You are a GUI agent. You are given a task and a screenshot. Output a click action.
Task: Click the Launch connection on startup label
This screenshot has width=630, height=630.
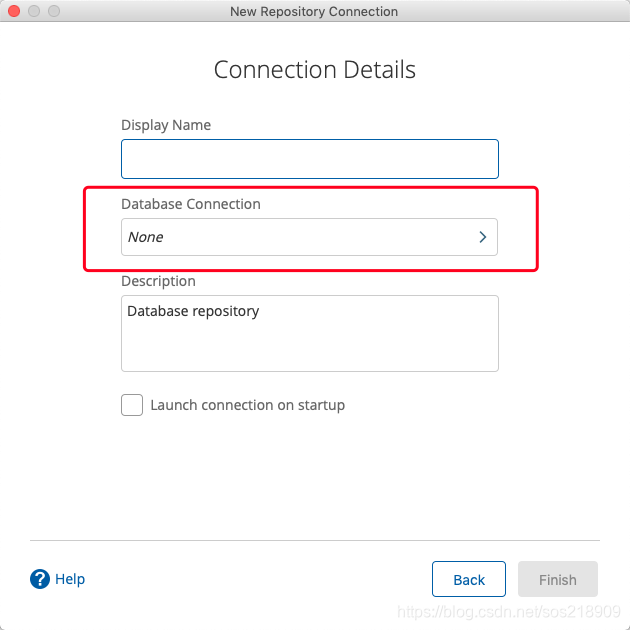(248, 405)
